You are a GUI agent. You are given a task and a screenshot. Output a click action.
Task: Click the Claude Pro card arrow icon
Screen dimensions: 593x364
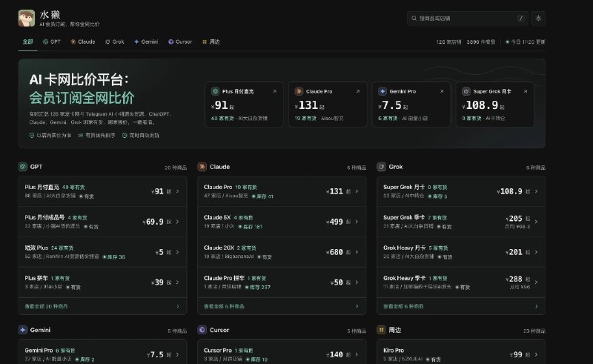(358, 91)
